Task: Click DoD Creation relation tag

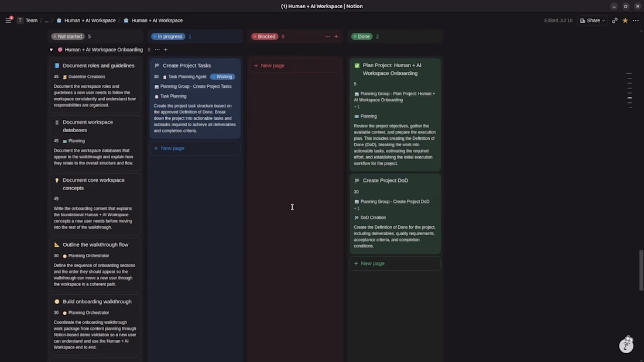Action: [370, 218]
